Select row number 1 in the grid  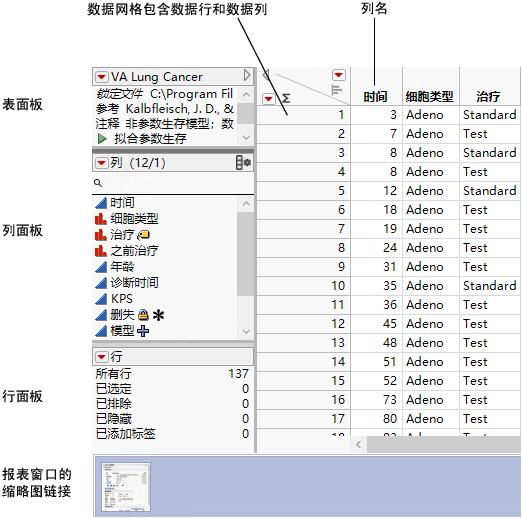click(303, 115)
